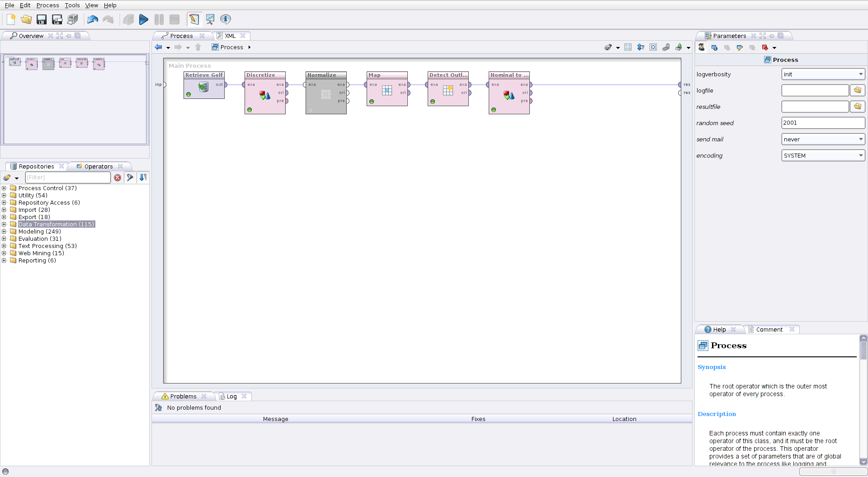Toggle expert mode graduate icon
This screenshot has width=868, height=477.
tap(701, 47)
